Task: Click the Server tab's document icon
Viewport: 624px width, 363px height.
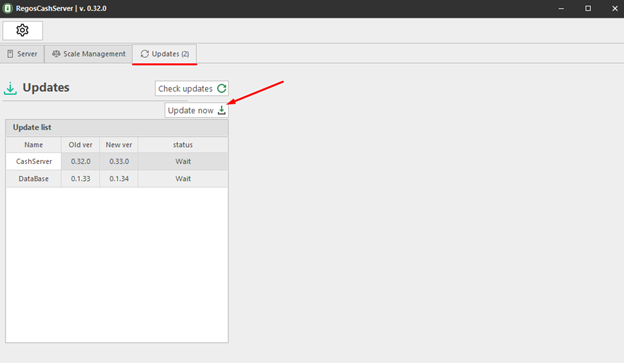Action: tap(10, 54)
